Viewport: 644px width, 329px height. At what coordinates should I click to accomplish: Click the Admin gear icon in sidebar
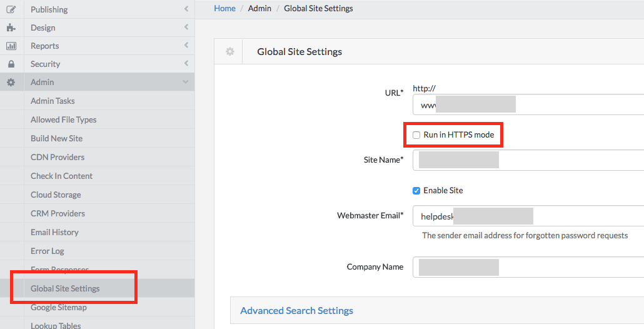[11, 82]
